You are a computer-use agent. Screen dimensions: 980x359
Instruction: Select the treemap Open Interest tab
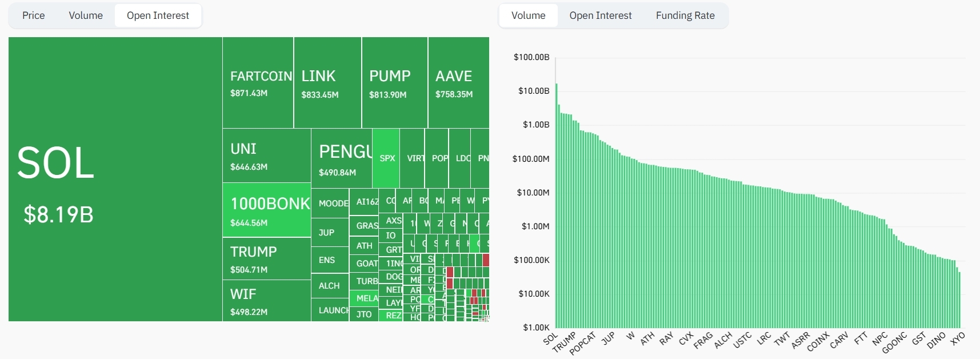point(158,15)
